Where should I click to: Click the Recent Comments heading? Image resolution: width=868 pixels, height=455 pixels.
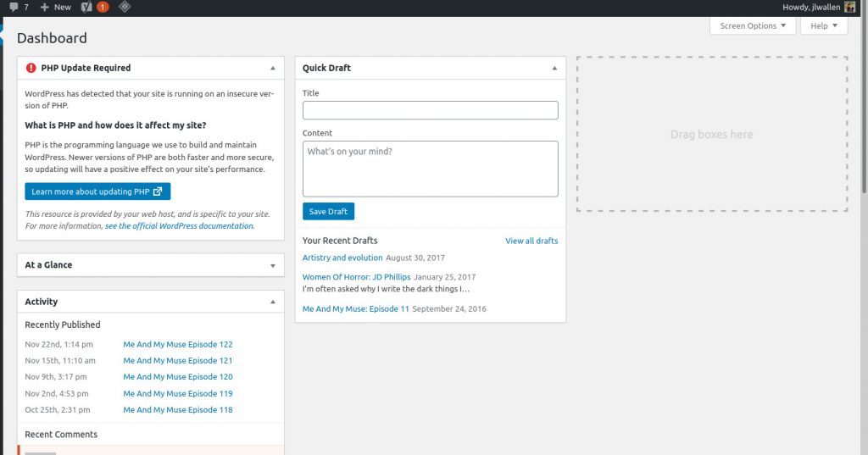pos(61,435)
